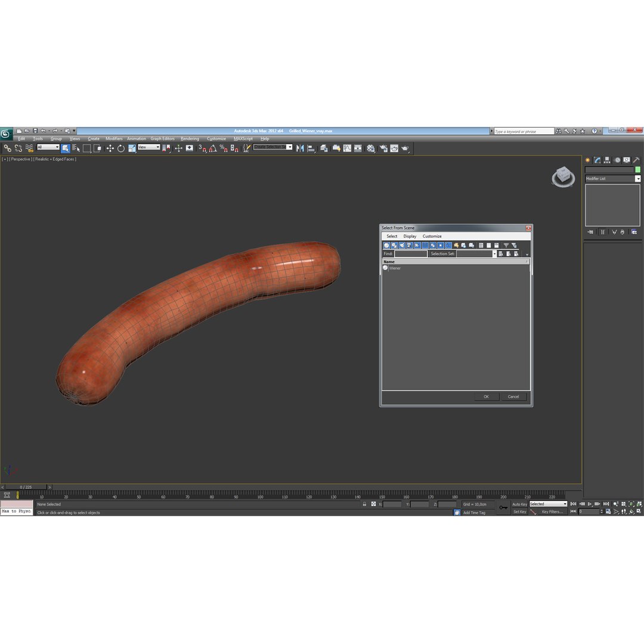Open the Utilities command panel tab
Screen dimensions: 644x644
[x=636, y=160]
